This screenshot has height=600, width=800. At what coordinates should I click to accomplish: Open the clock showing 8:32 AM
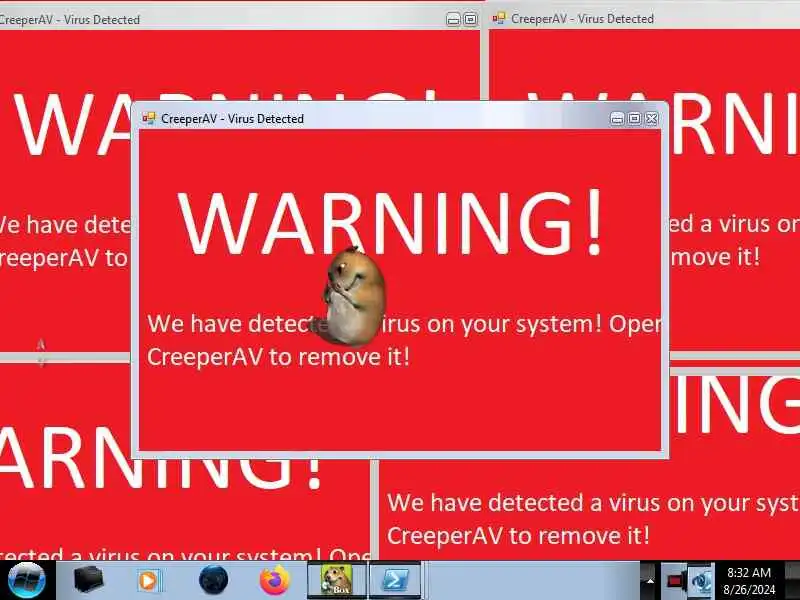(x=748, y=581)
